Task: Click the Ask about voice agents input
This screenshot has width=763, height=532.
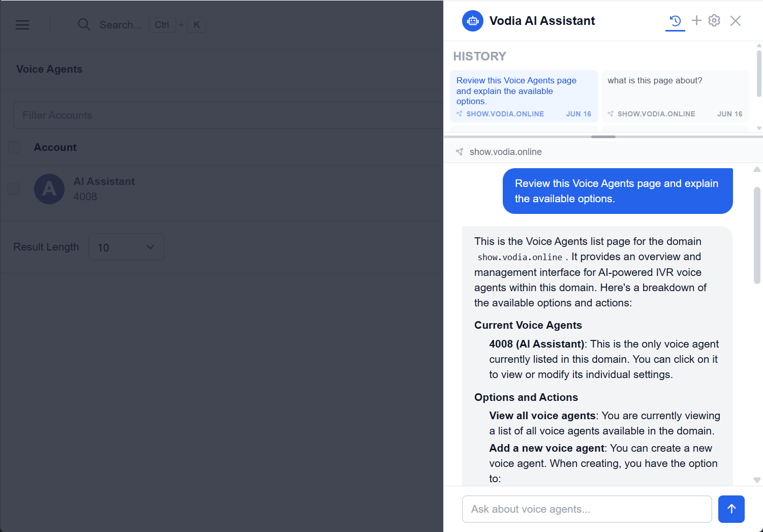Action: click(587, 509)
